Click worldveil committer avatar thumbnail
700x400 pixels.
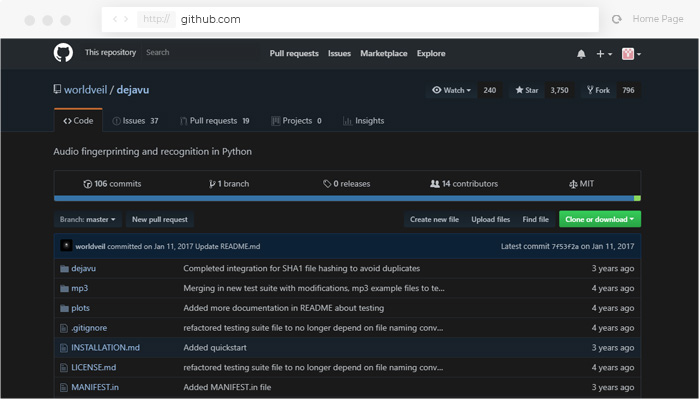point(66,246)
